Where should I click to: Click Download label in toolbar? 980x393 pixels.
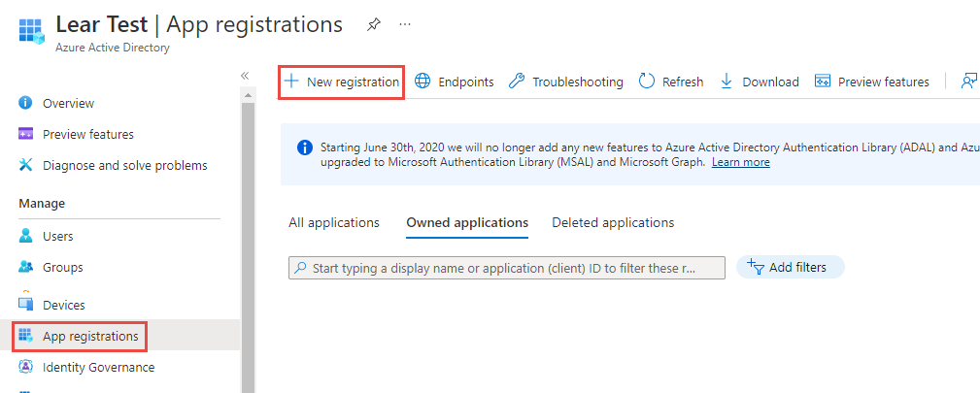point(770,82)
